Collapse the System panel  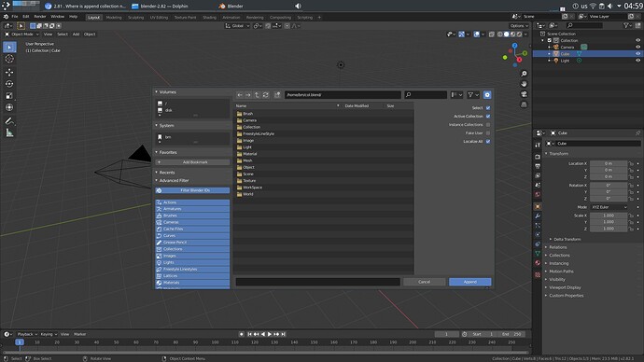[166, 126]
